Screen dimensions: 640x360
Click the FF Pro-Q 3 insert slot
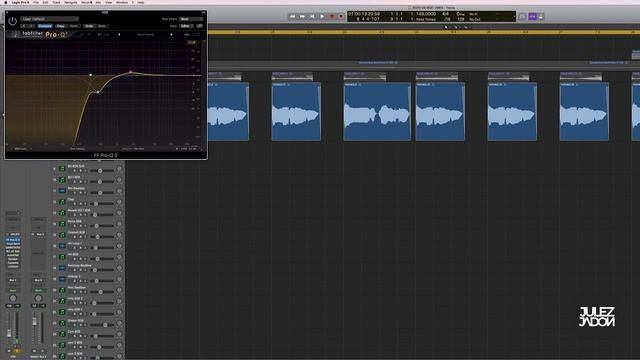[13, 240]
